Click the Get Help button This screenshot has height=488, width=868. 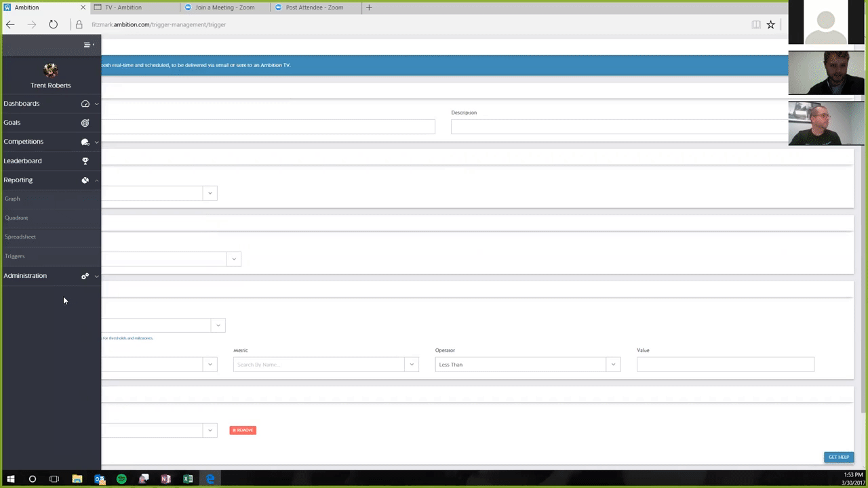(838, 457)
